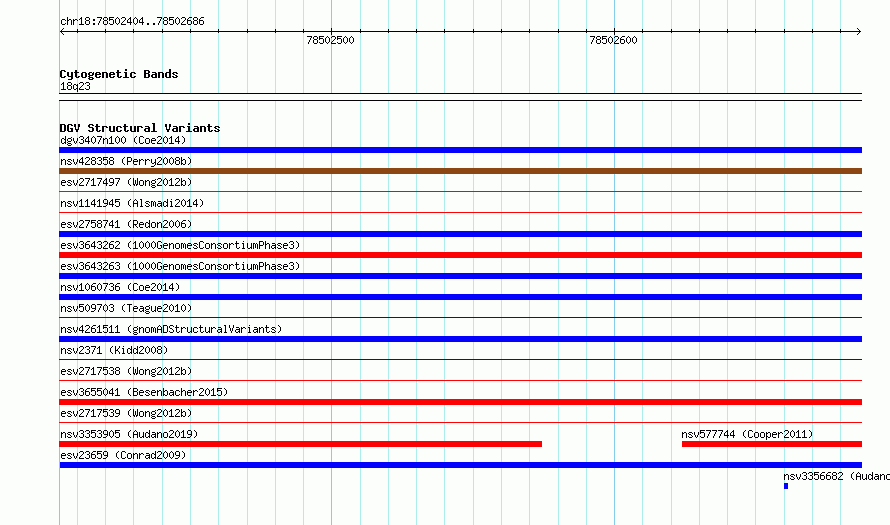This screenshot has width=890, height=525.
Task: Click the DGV Structural Variants track title
Action: (140, 128)
